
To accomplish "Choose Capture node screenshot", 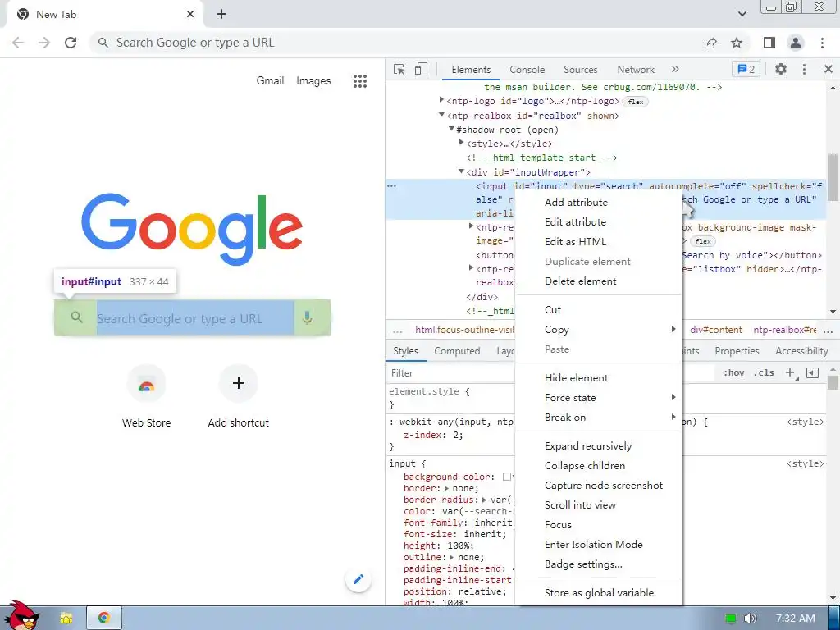I will (x=598, y=486).
